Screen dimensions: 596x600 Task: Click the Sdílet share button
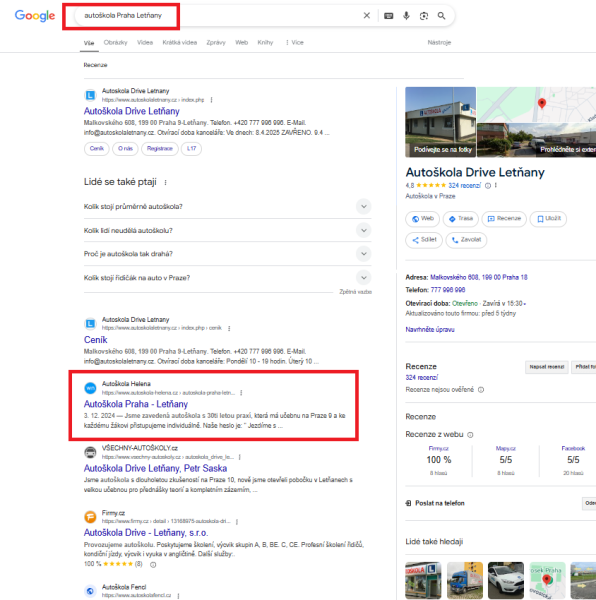tap(424, 240)
